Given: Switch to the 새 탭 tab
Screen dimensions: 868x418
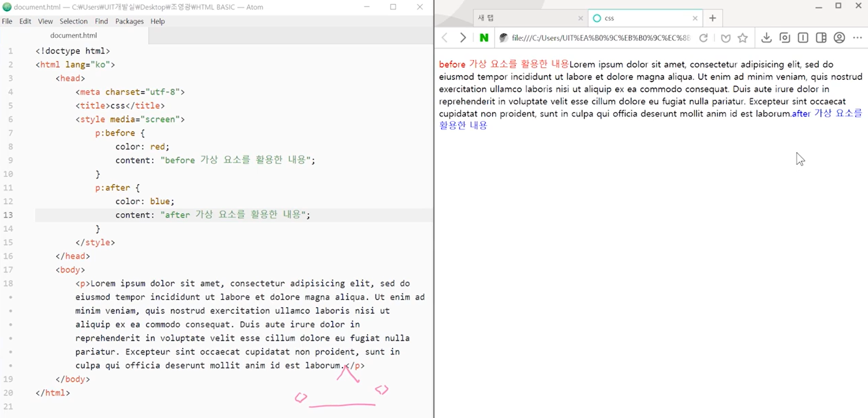Looking at the screenshot, I should click(x=526, y=18).
